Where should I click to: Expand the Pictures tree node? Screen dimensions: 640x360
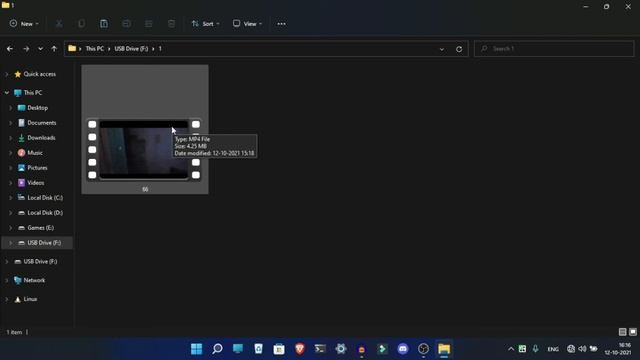click(11, 168)
